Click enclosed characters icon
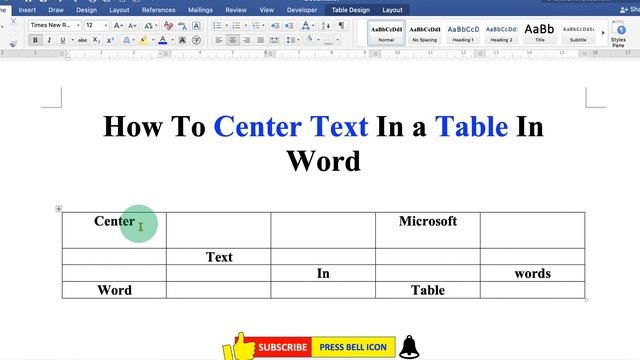Screen dimensions: 640x360 click(x=196, y=40)
